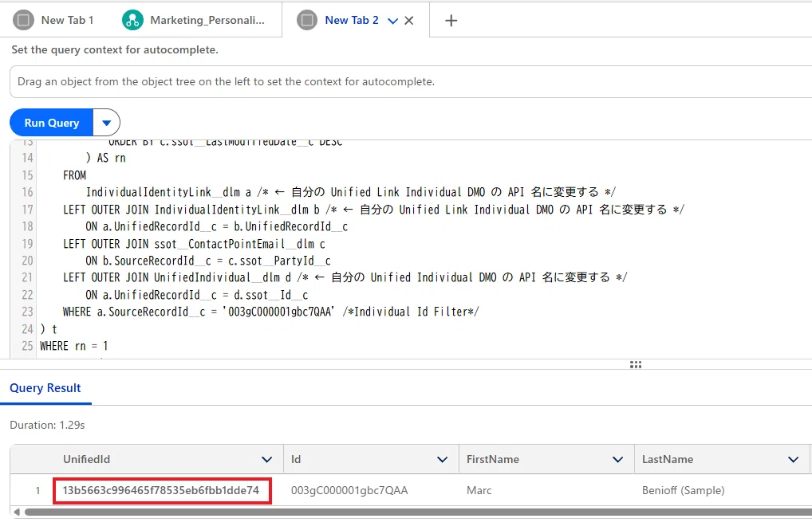The width and height of the screenshot is (812, 530).
Task: Open the FirstName column menu chevron
Action: 618,459
